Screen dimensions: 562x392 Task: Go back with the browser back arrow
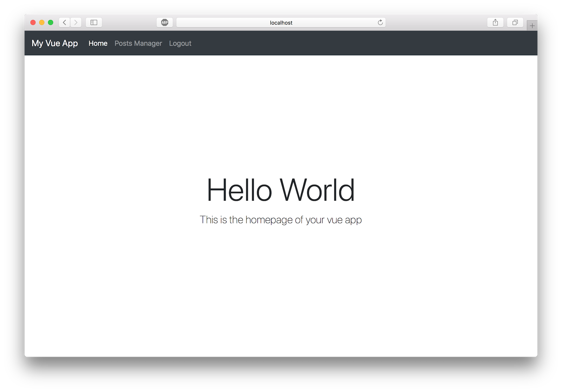pos(65,22)
